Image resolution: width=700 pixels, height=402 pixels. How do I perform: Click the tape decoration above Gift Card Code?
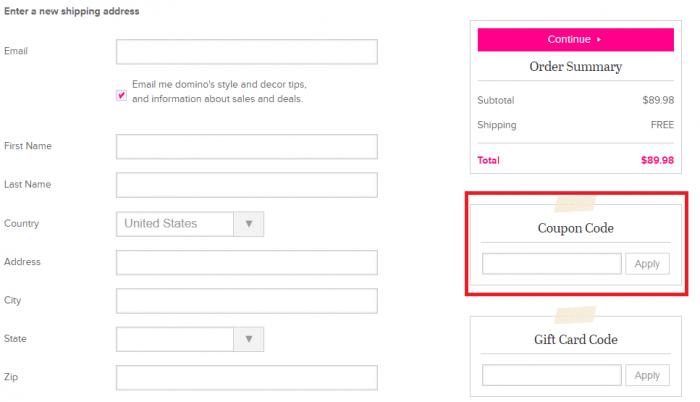coord(575,315)
